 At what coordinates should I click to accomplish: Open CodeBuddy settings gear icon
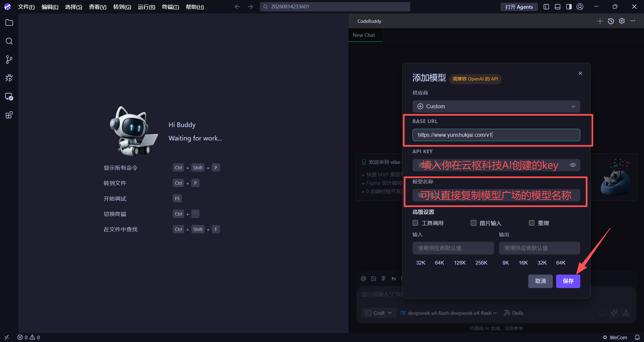pos(622,21)
